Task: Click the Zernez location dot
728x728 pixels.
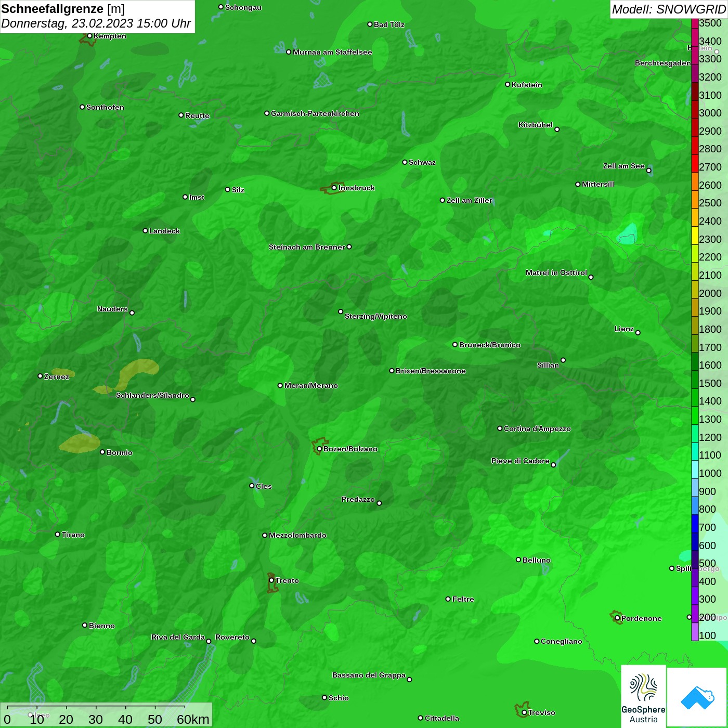Action: click(x=40, y=376)
